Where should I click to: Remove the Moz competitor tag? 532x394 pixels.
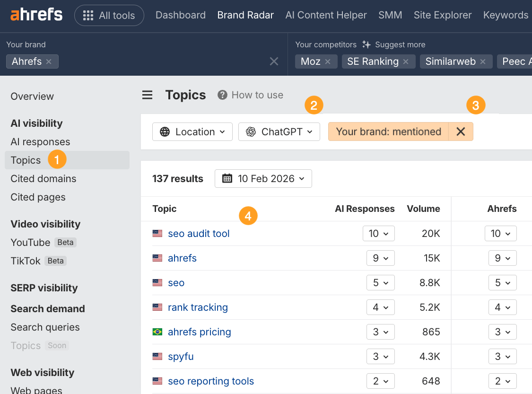pos(328,61)
